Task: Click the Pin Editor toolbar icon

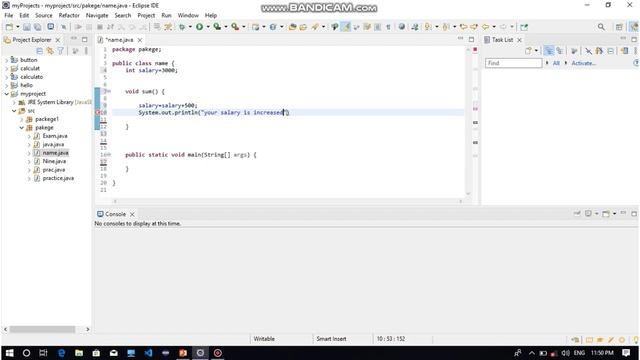Action: (x=524, y=27)
